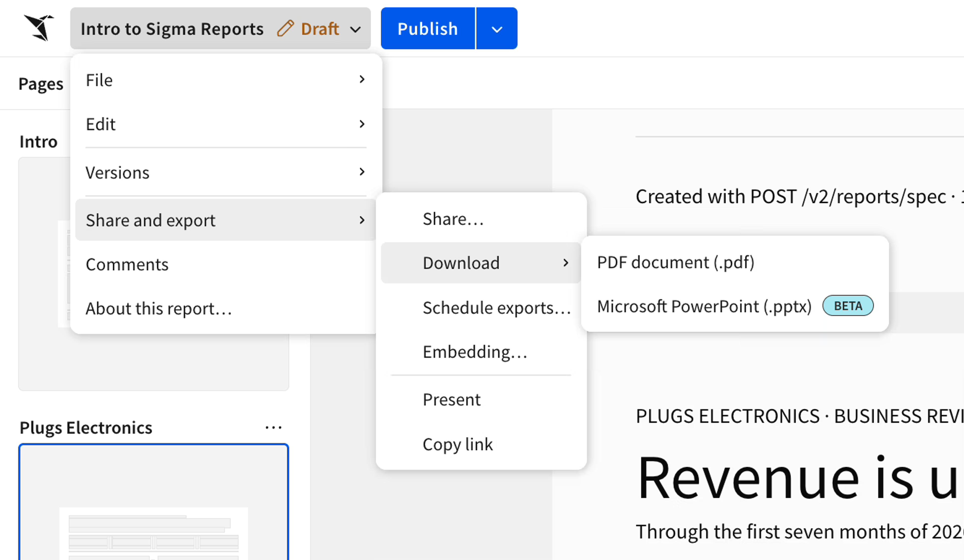Viewport: 964px width, 560px height.
Task: Click 'Created with POST /v2/reports/spec' text
Action: [x=791, y=197]
